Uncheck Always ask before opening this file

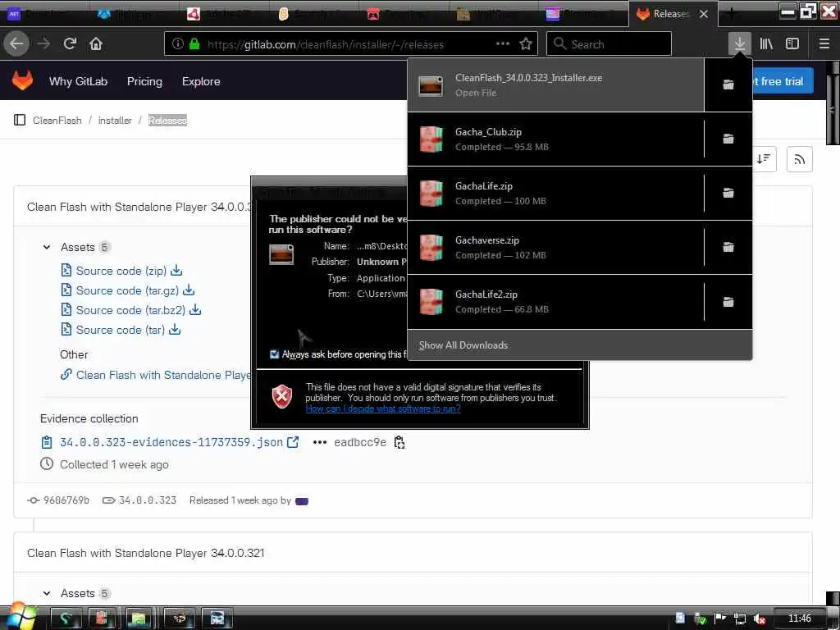274,354
